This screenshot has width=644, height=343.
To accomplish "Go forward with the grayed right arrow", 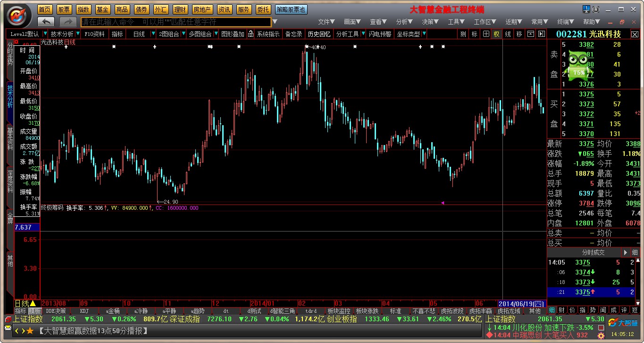I will coord(68,22).
